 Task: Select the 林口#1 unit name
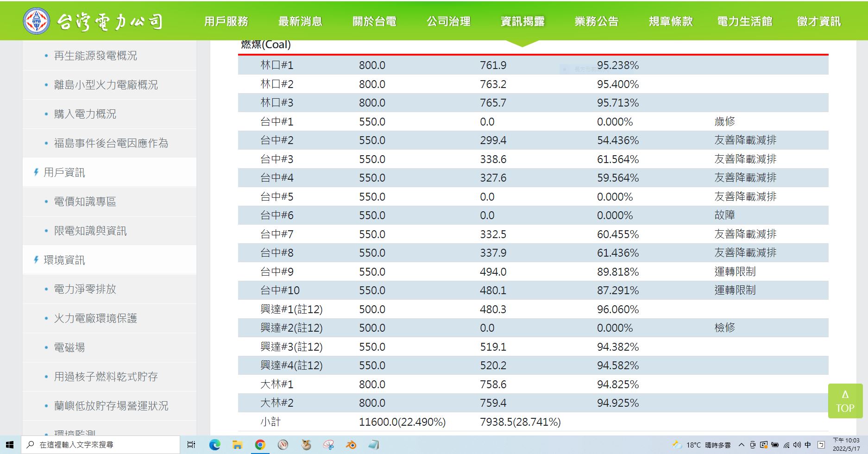tap(277, 65)
